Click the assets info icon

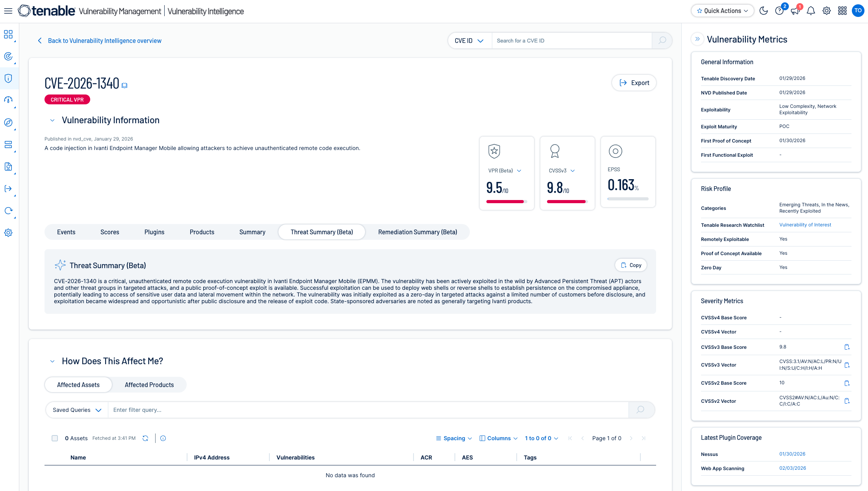pos(163,438)
